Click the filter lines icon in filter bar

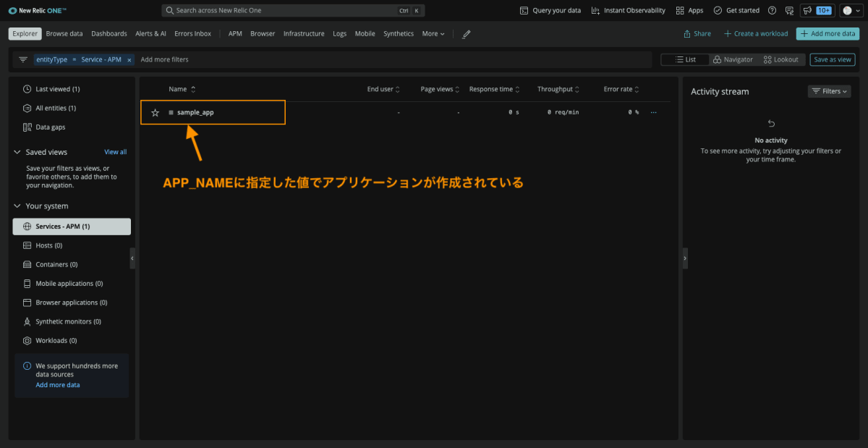(23, 59)
